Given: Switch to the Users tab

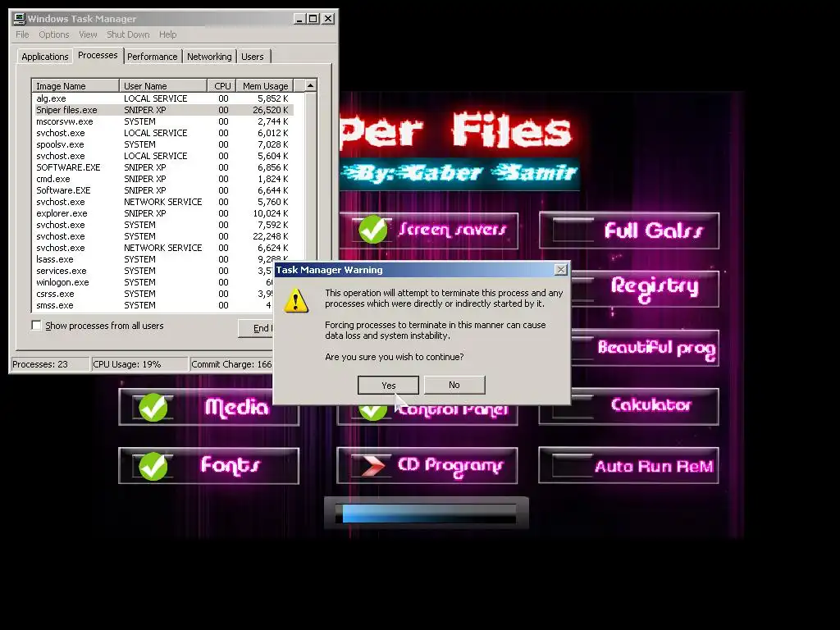Looking at the screenshot, I should (x=253, y=57).
